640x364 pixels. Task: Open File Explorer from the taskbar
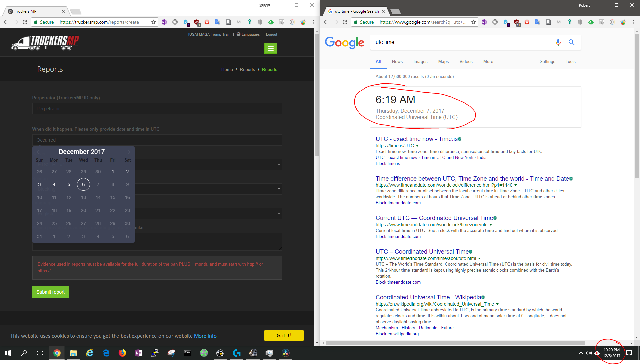click(73, 353)
